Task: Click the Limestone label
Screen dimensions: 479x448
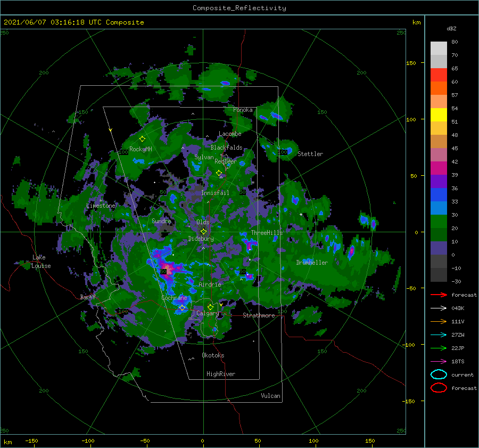Action: (101, 206)
